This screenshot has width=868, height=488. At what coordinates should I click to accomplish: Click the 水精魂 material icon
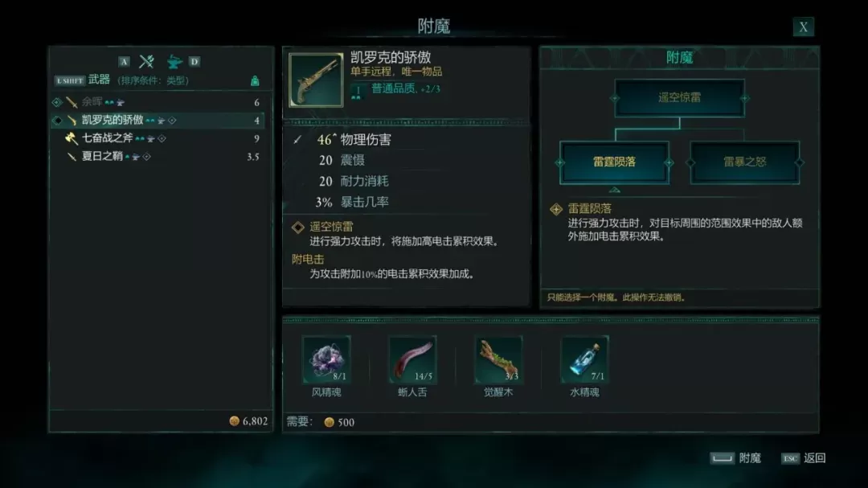click(x=584, y=359)
